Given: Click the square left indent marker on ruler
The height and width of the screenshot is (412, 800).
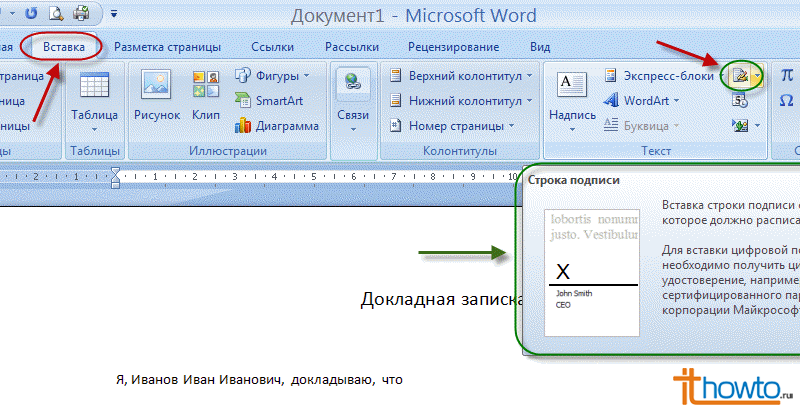Looking at the screenshot, I should coord(116,185).
